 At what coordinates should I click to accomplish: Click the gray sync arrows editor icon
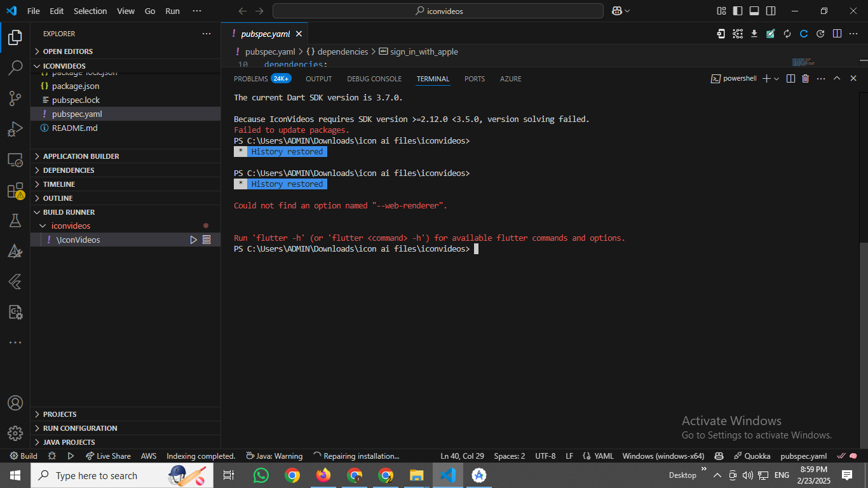point(787,34)
